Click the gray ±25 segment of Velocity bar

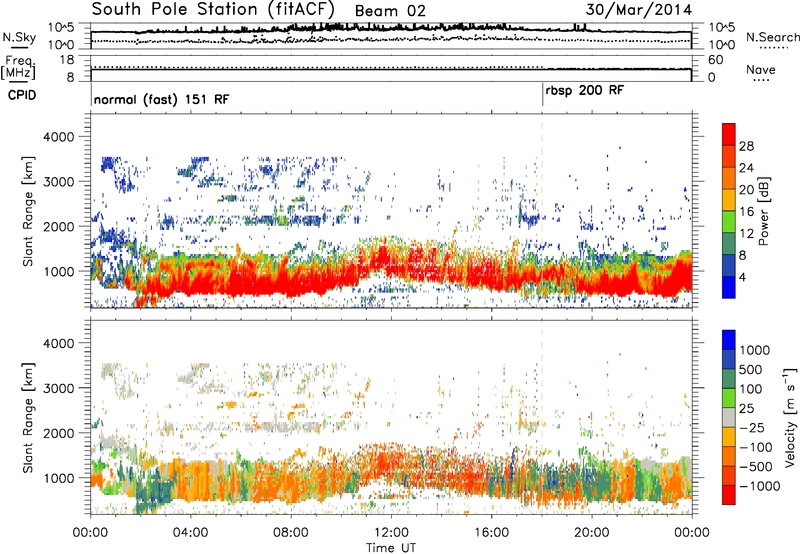[729, 417]
